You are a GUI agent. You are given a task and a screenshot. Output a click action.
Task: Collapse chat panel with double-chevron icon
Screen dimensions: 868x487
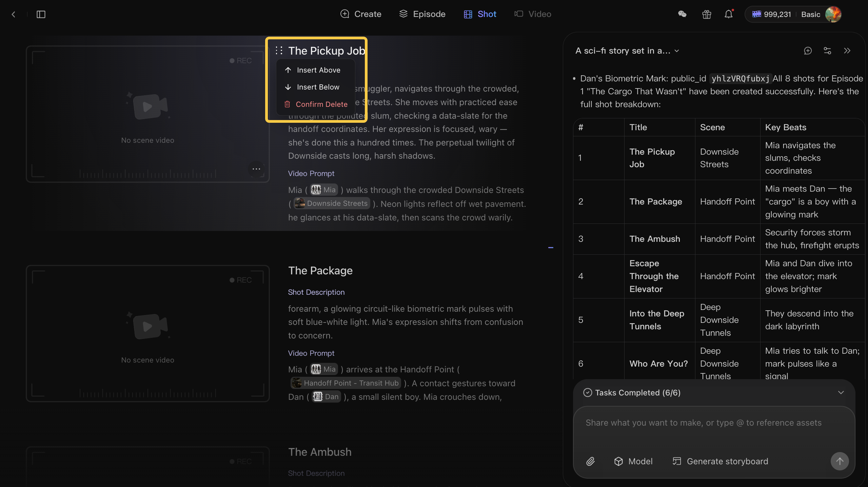click(x=847, y=51)
